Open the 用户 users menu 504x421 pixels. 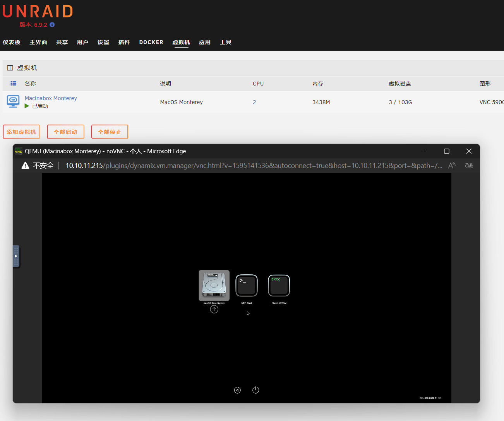tap(83, 42)
